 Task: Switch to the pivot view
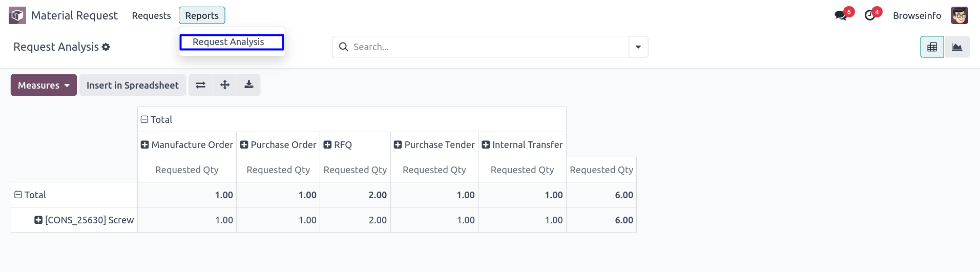[x=932, y=47]
